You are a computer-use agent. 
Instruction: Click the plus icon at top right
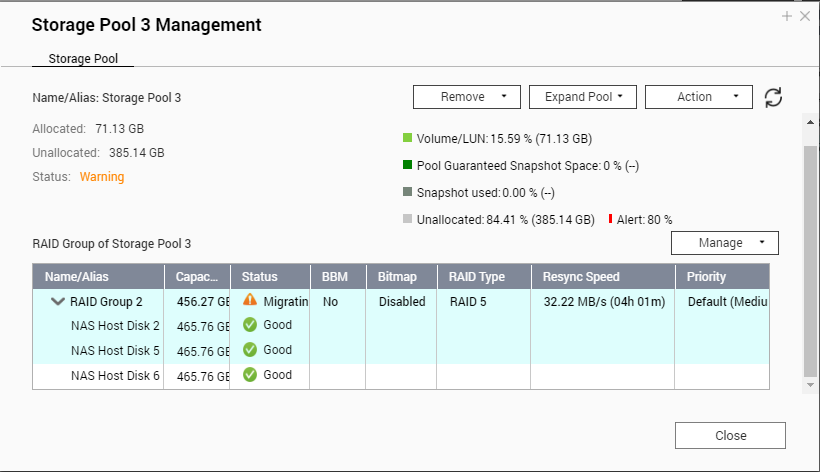787,16
